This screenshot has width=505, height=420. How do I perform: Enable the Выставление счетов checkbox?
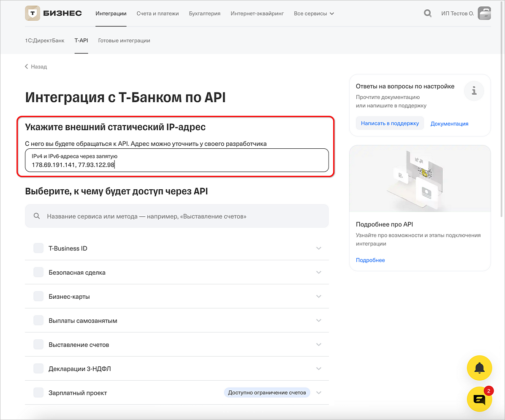pos(38,344)
